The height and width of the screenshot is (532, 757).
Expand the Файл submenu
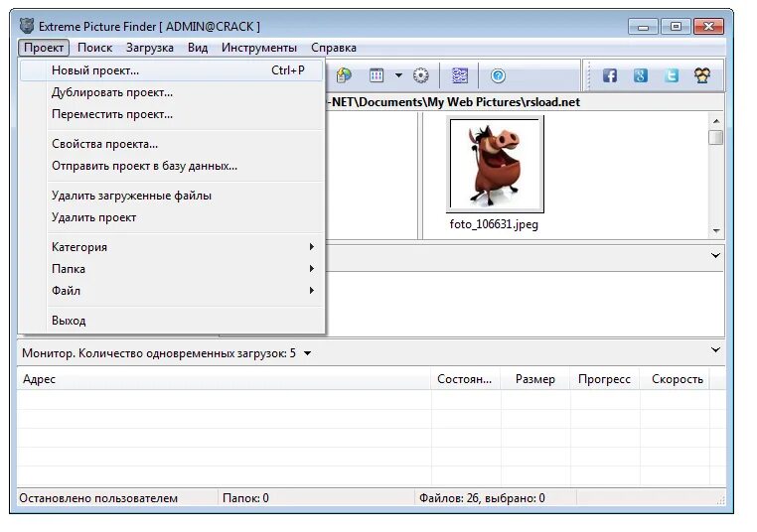point(171,291)
